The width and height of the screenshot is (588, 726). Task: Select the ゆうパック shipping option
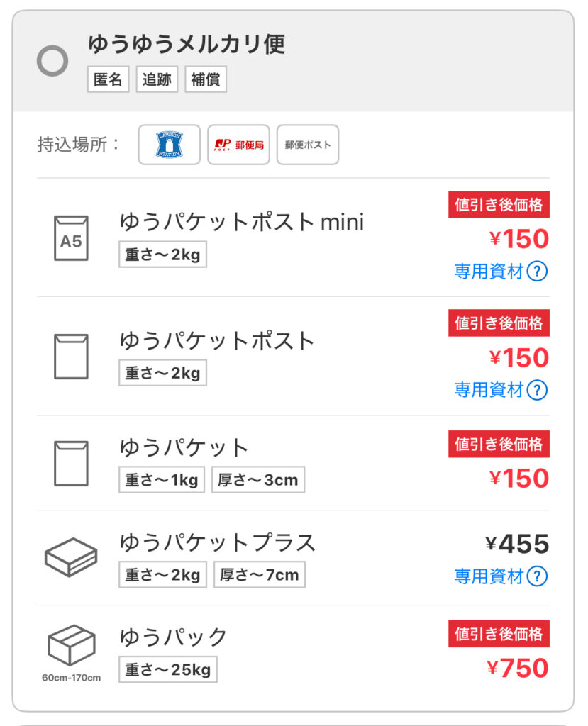[x=174, y=637]
